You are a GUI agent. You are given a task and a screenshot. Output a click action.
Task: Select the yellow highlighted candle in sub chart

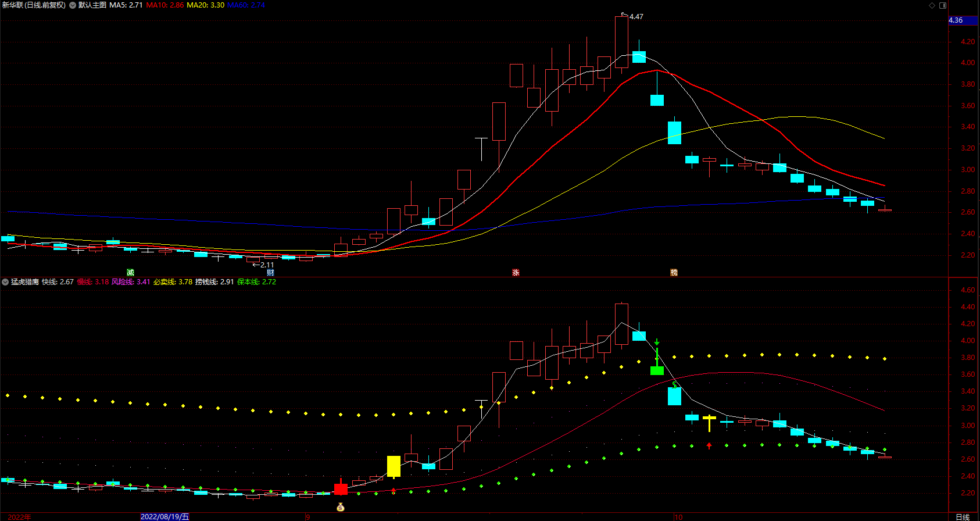pyautogui.click(x=394, y=466)
